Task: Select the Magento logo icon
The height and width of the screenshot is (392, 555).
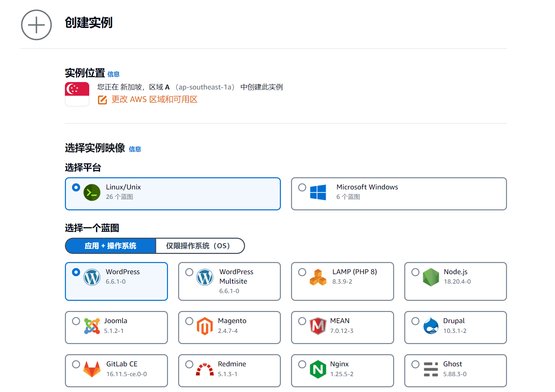Action: (206, 326)
